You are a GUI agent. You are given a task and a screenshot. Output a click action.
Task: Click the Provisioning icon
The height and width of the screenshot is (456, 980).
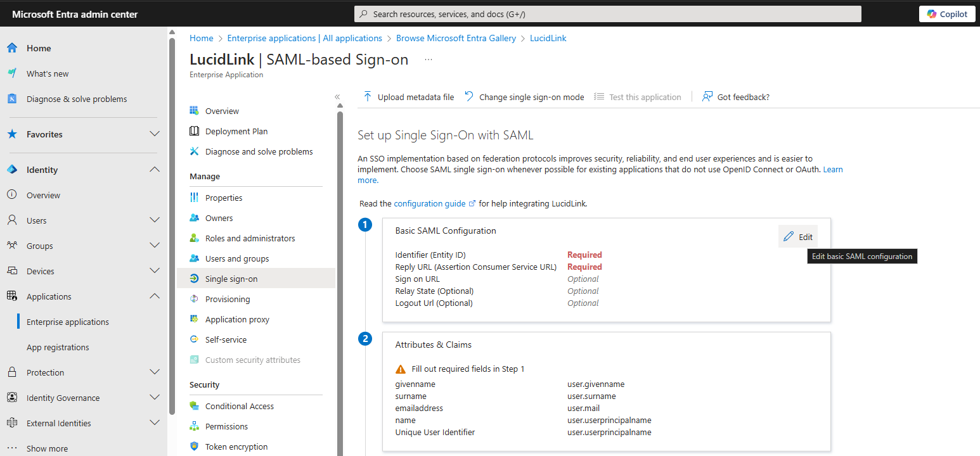tap(195, 299)
